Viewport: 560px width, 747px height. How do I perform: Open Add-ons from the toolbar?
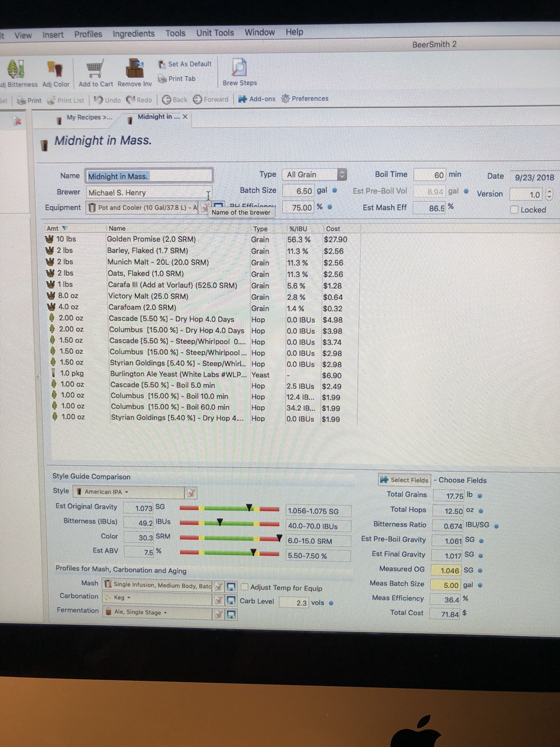coord(257,99)
